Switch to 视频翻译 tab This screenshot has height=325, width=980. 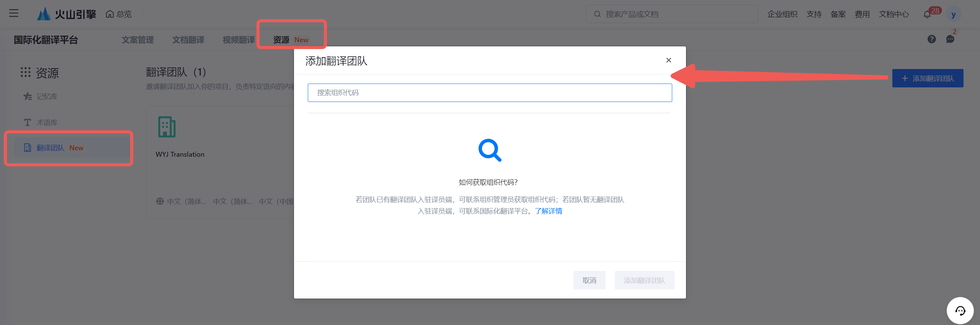click(x=238, y=40)
